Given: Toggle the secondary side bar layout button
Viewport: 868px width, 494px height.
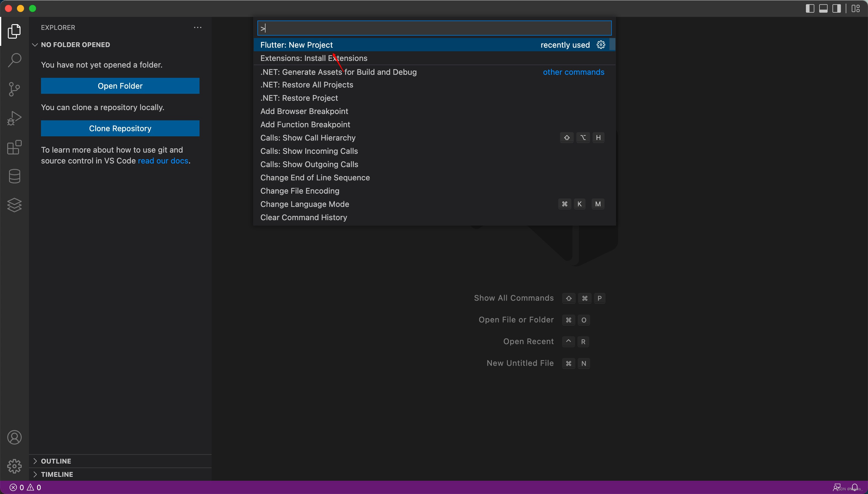Looking at the screenshot, I should [837, 8].
